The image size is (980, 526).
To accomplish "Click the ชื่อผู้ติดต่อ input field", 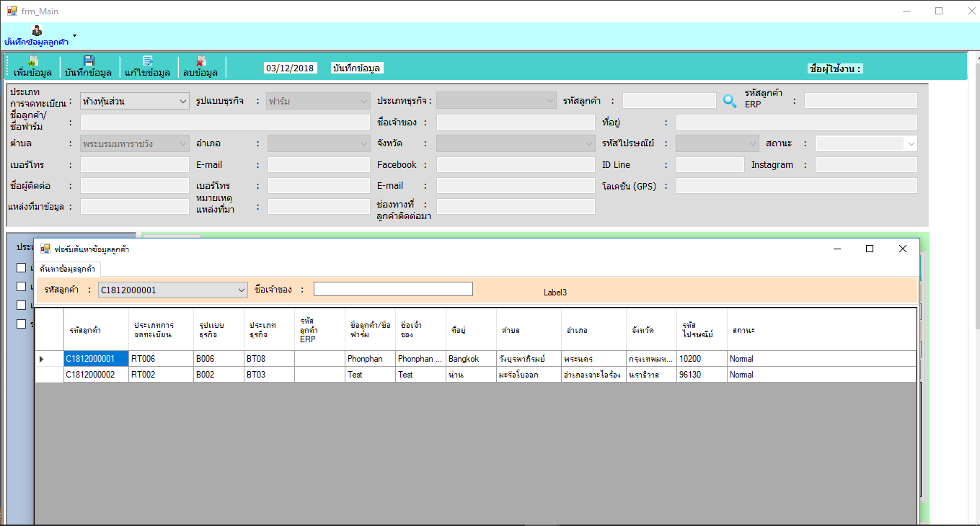I will coord(134,186).
